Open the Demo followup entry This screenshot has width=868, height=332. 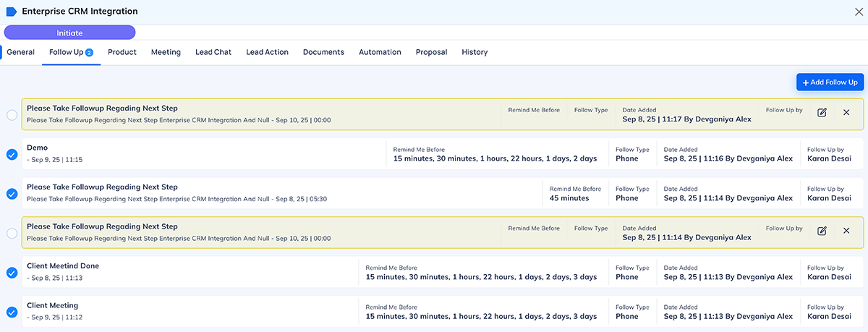pos(38,148)
